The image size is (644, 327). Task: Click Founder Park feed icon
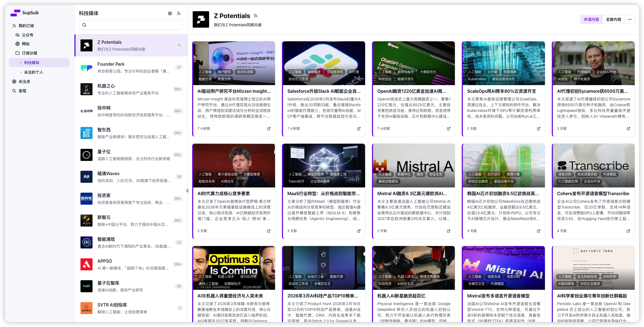(x=86, y=67)
